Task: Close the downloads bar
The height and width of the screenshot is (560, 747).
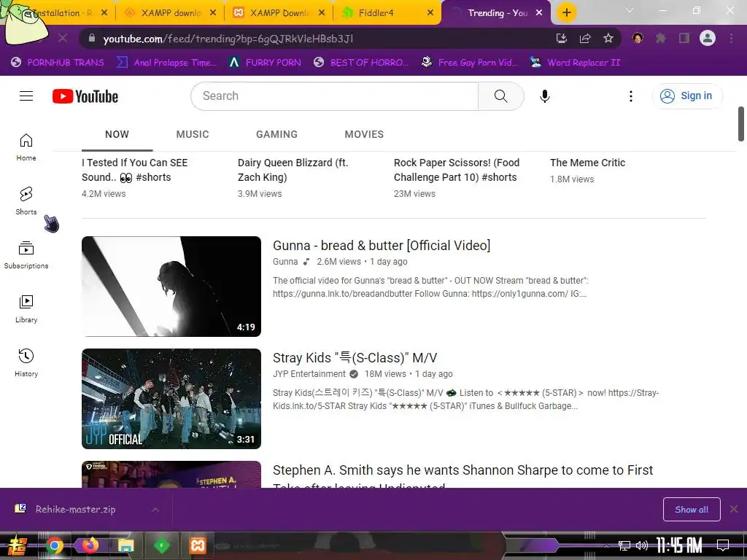Action: point(734,510)
